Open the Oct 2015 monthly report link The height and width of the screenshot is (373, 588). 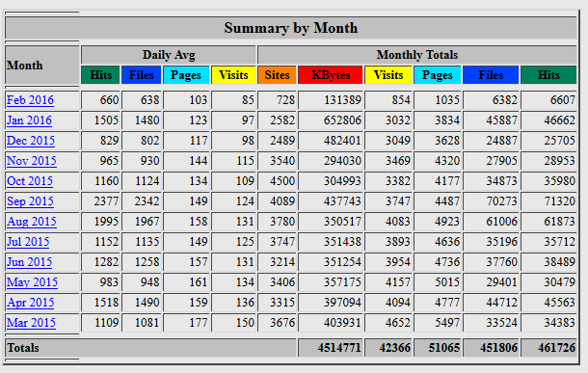click(30, 181)
